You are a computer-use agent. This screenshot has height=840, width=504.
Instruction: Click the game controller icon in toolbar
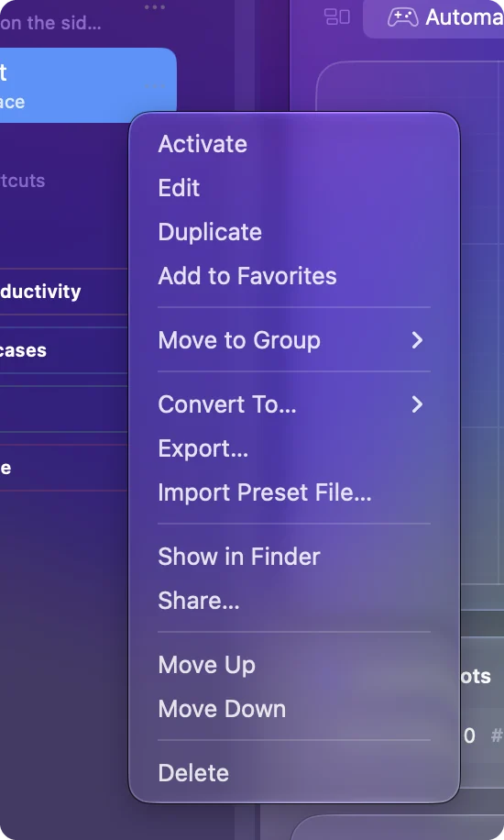(403, 17)
